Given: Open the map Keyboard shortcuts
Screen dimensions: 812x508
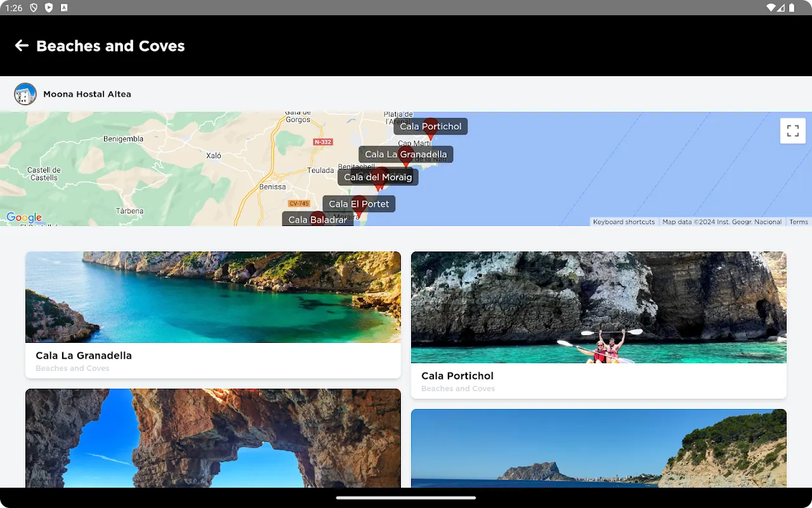Looking at the screenshot, I should [624, 222].
